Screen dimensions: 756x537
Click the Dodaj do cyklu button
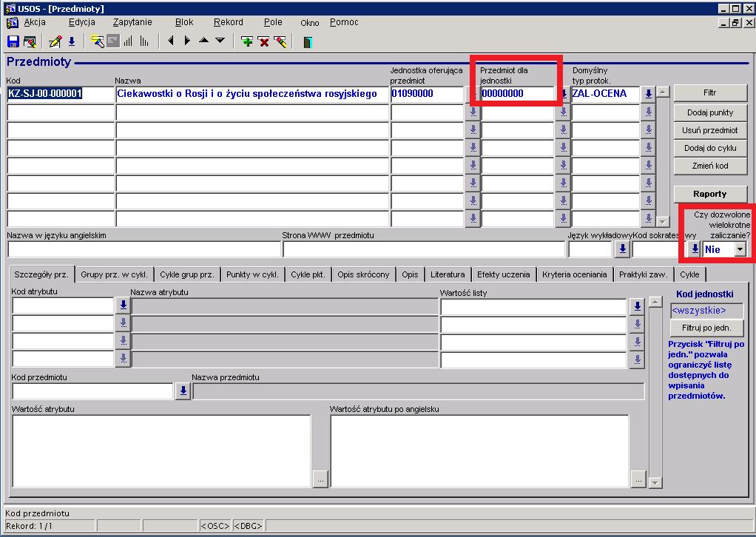[709, 148]
